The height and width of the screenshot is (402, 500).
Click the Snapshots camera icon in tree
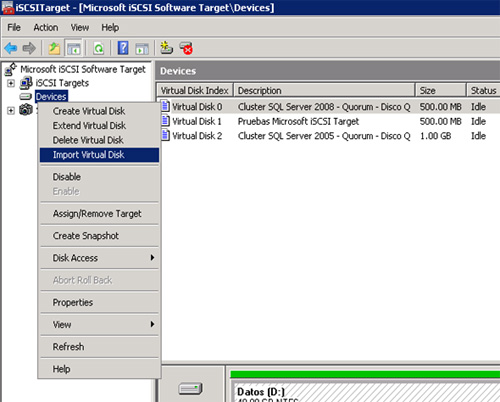click(x=26, y=110)
